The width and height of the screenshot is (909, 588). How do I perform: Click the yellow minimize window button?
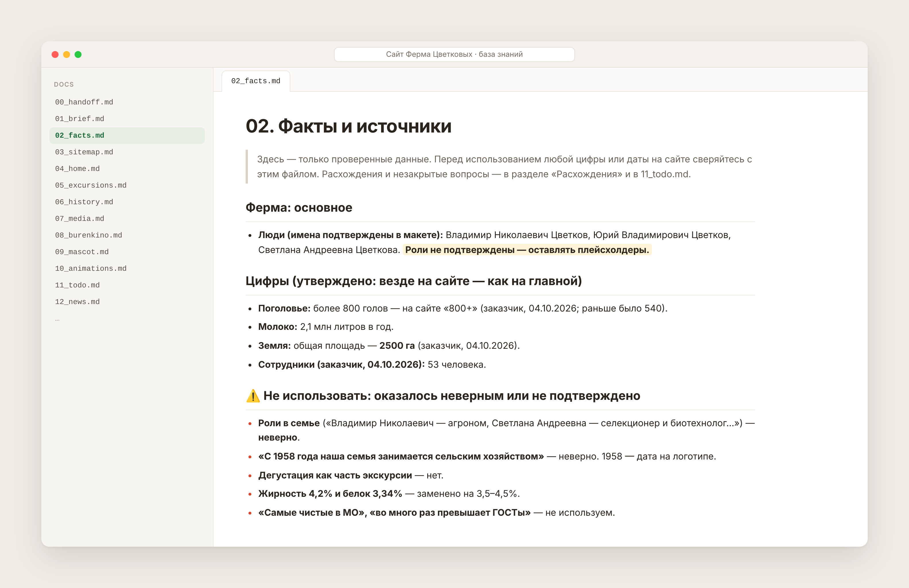point(67,54)
